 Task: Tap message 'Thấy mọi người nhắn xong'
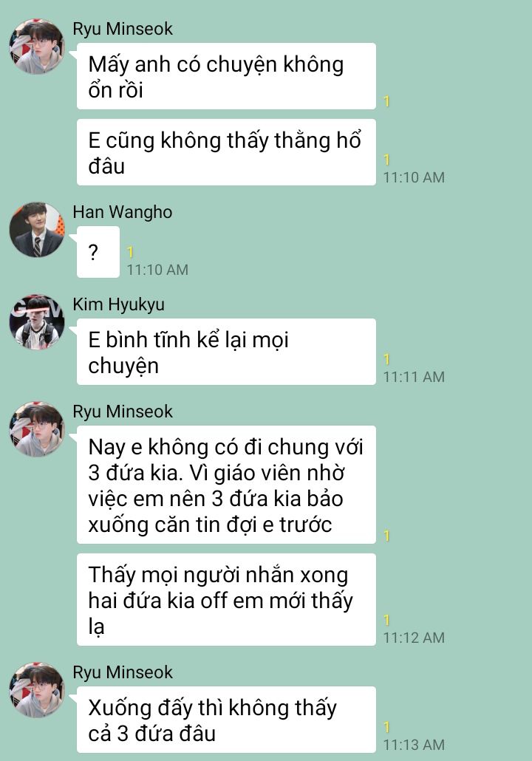[226, 600]
